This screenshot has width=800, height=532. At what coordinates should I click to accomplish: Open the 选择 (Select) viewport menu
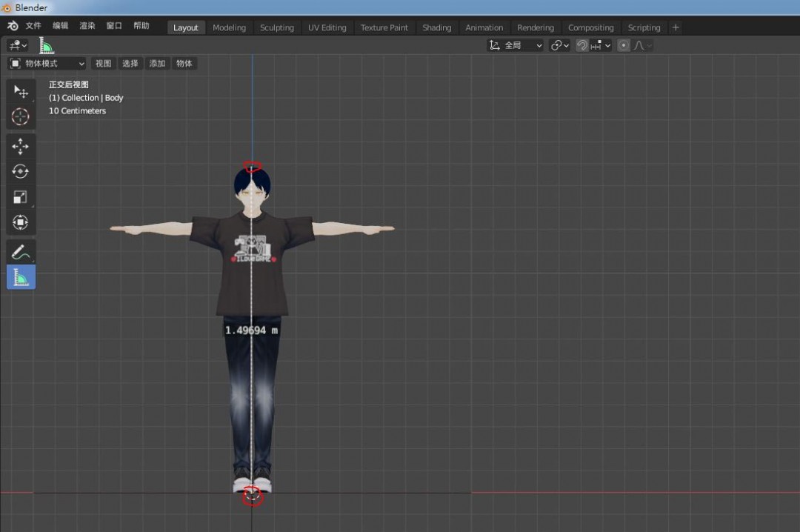coord(130,63)
